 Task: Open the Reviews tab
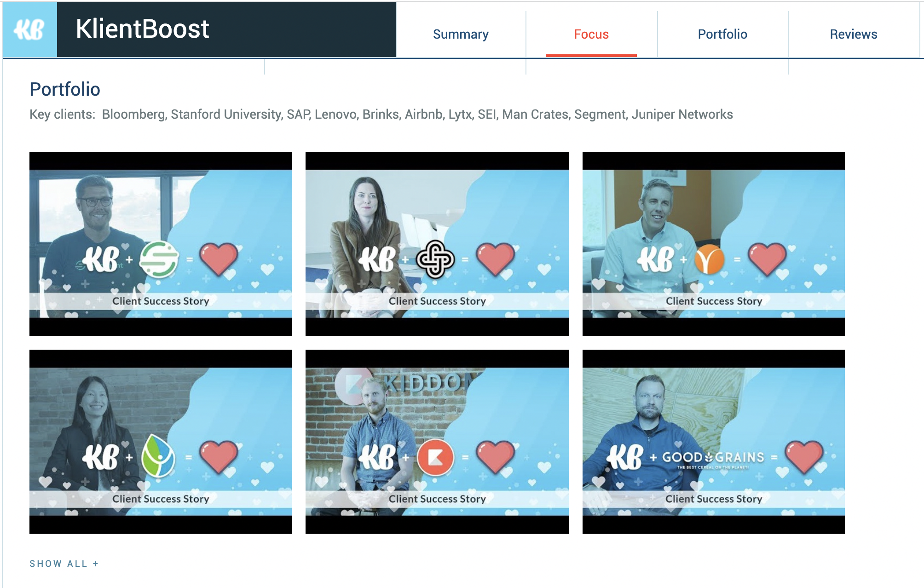pyautogui.click(x=854, y=34)
